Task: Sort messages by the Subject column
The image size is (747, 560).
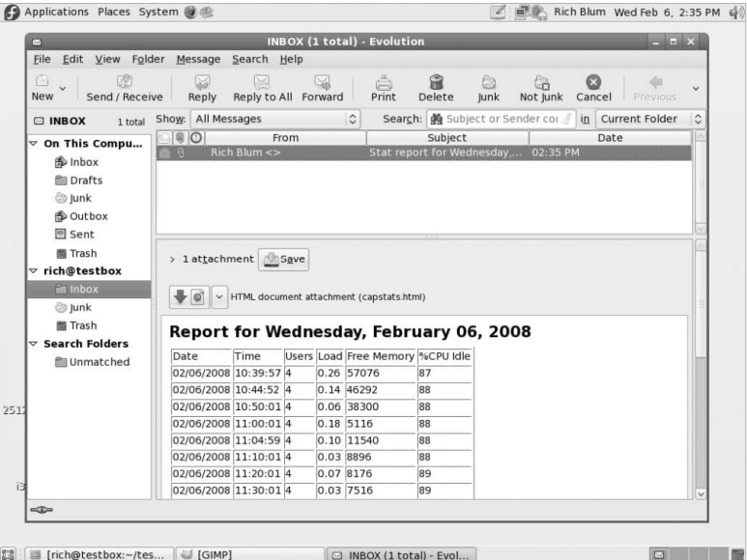Action: (446, 138)
